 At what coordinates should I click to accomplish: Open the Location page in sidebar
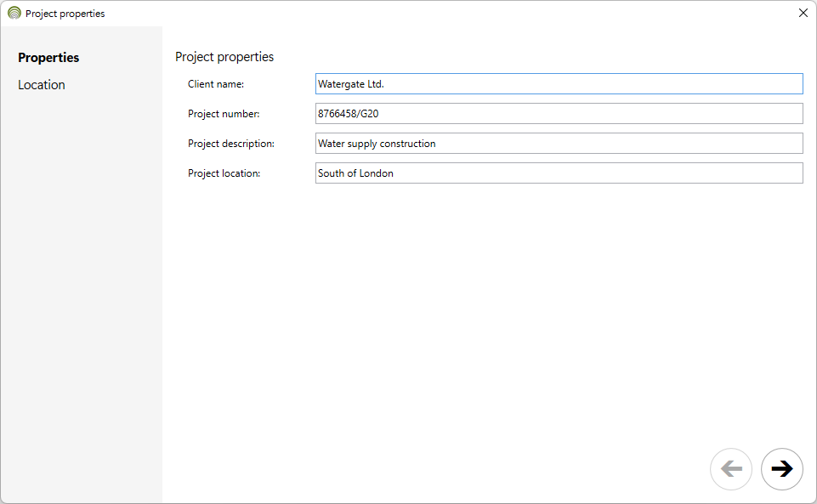(x=41, y=85)
